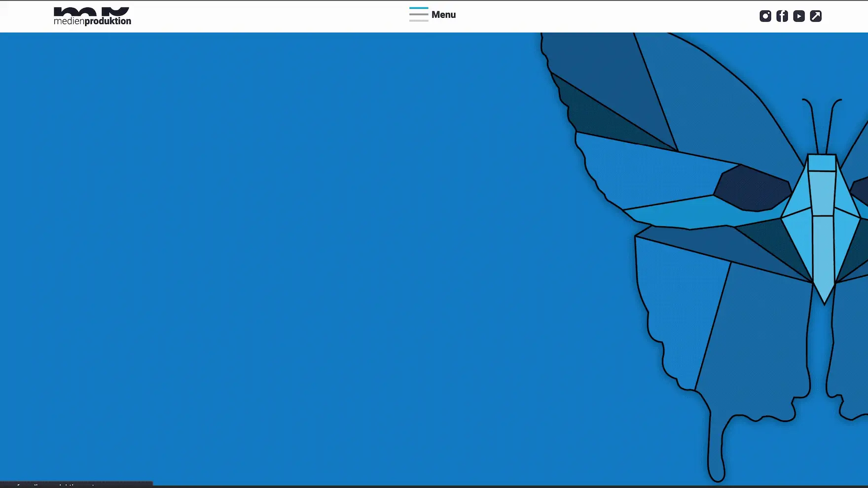Open the Instagram social media icon

(765, 16)
